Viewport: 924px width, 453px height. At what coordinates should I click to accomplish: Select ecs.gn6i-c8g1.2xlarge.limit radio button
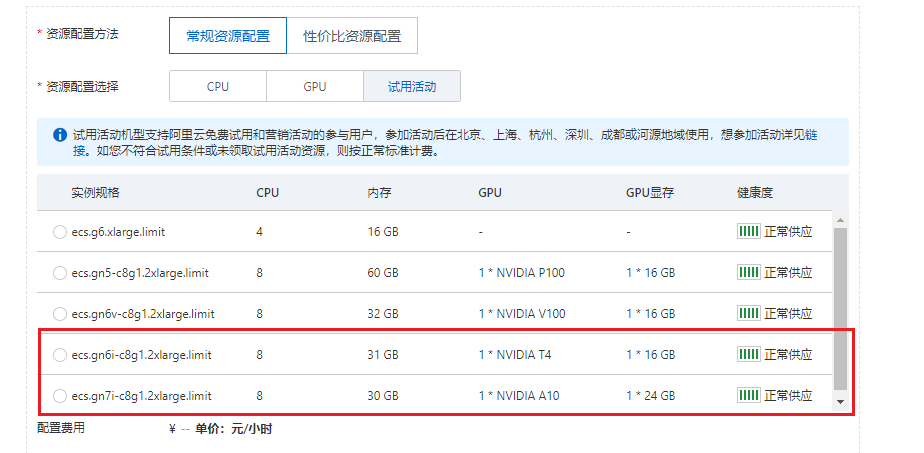pos(60,355)
